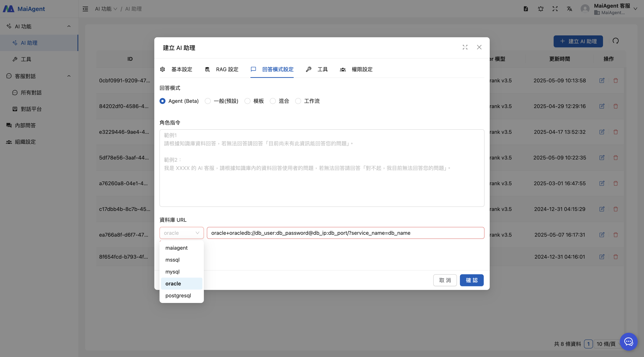Expand dialog with the fullscreen icon
644x357 pixels.
pyautogui.click(x=465, y=47)
